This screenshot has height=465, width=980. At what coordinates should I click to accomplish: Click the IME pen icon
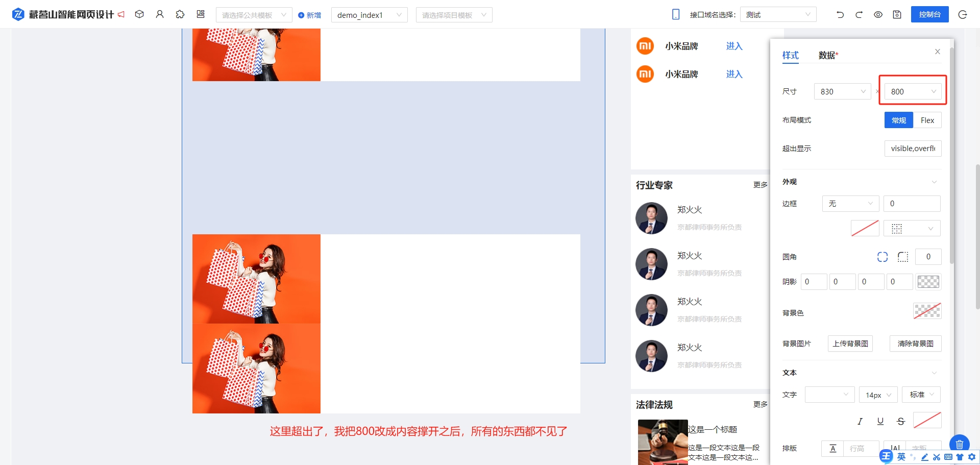click(x=925, y=457)
